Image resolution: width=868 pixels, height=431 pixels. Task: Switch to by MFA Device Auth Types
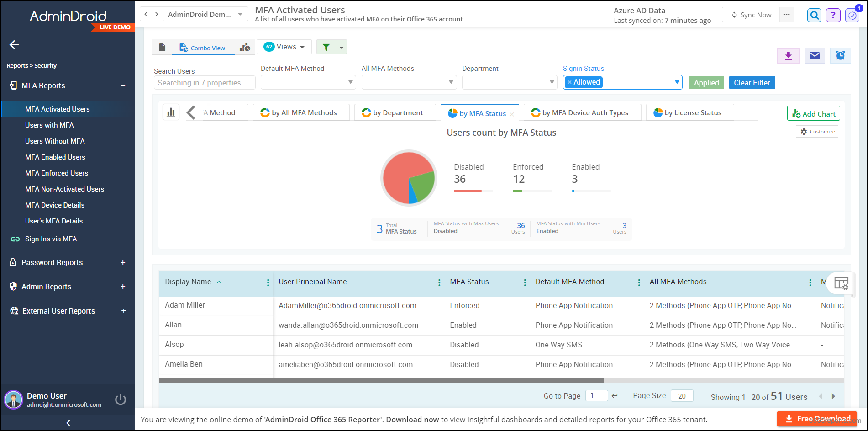[x=582, y=112]
